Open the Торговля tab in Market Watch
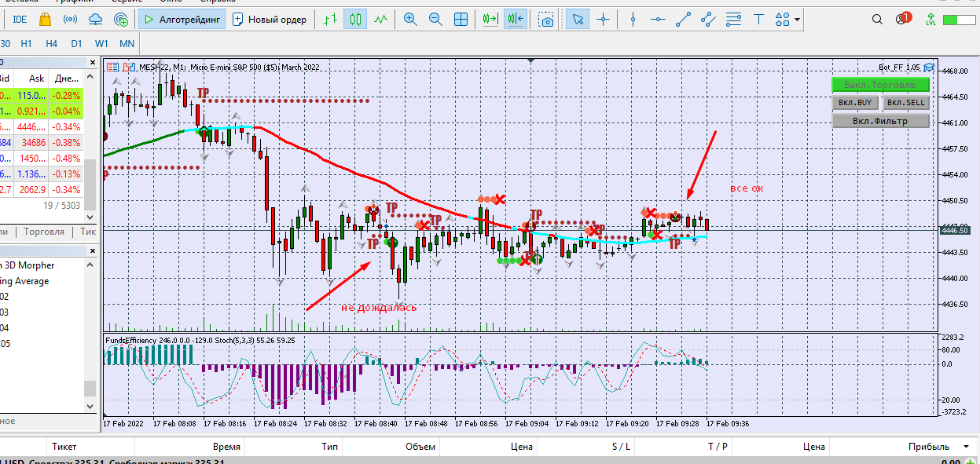 coord(44,232)
